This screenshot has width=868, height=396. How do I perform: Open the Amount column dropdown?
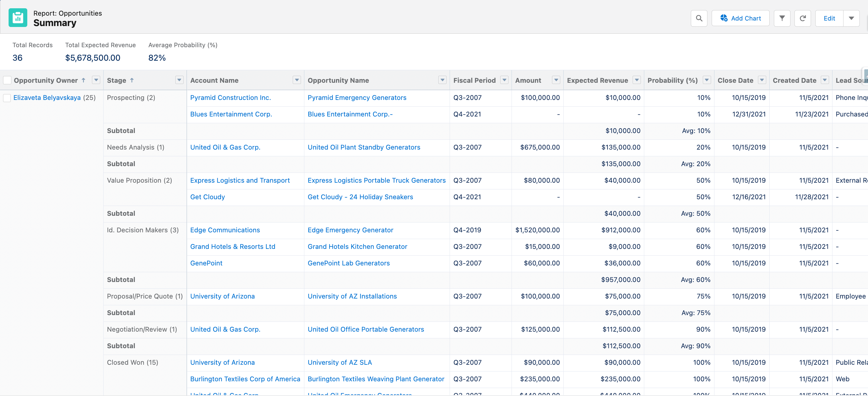556,80
